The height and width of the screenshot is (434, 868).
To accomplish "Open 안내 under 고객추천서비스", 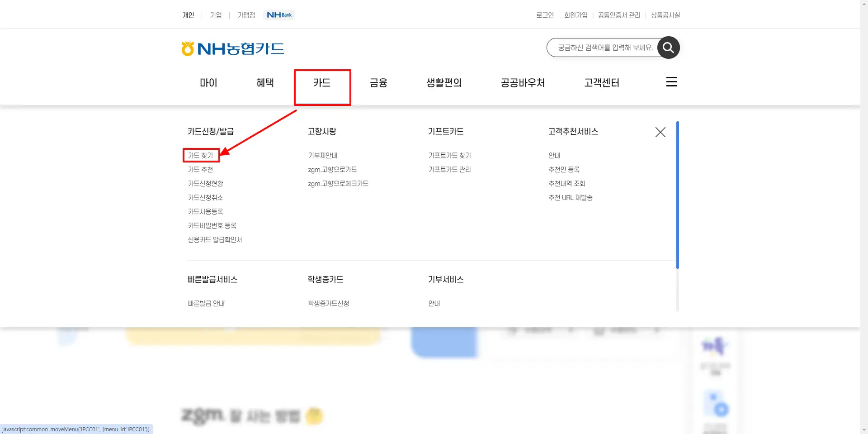I will click(x=554, y=155).
